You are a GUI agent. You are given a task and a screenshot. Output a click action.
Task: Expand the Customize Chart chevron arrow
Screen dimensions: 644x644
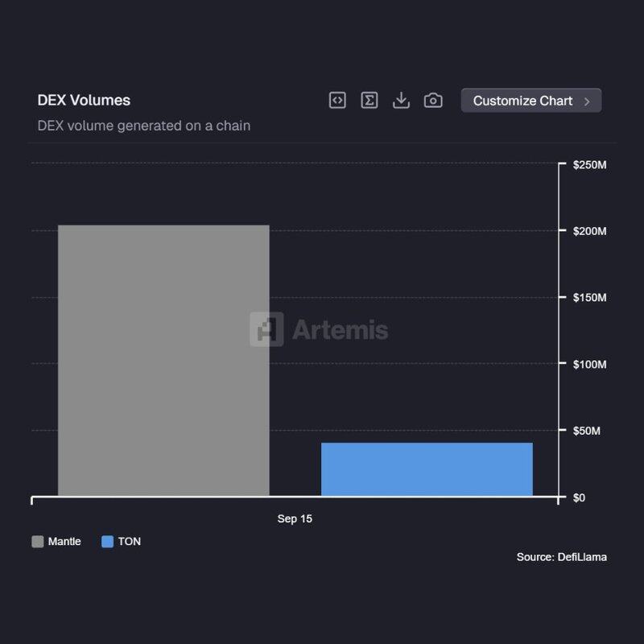click(587, 101)
